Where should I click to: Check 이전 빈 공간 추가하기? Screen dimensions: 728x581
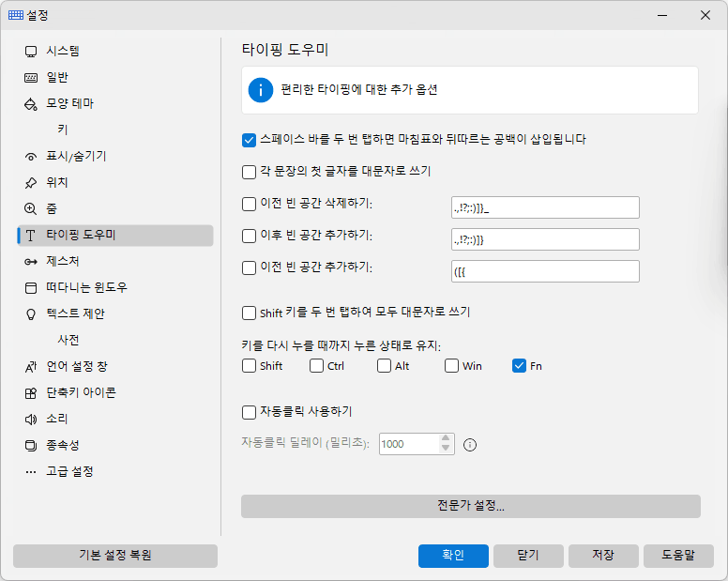tap(249, 268)
